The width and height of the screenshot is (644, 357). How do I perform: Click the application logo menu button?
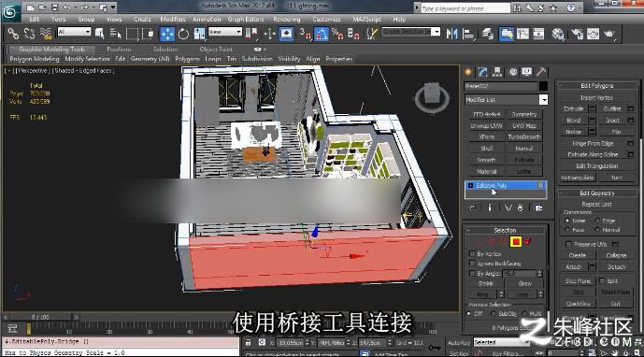[10, 12]
